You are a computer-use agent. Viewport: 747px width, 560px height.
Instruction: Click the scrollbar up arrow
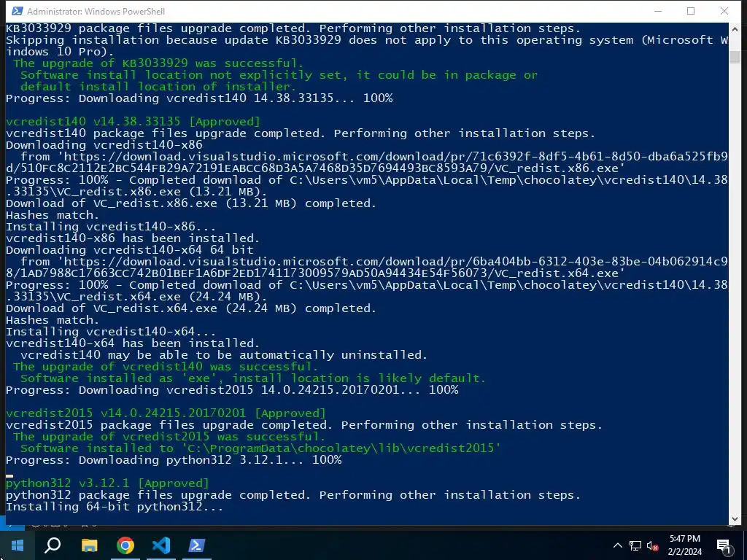[735, 29]
